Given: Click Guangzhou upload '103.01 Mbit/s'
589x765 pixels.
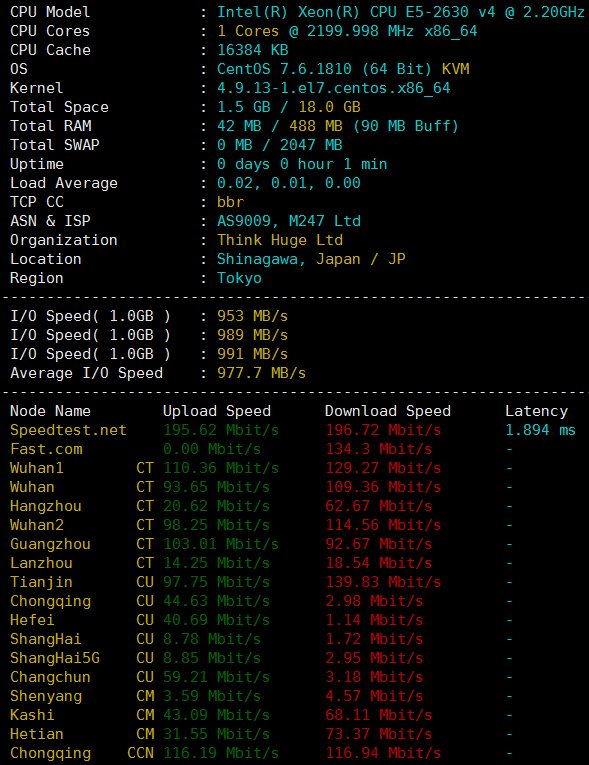Looking at the screenshot, I should click(221, 545).
